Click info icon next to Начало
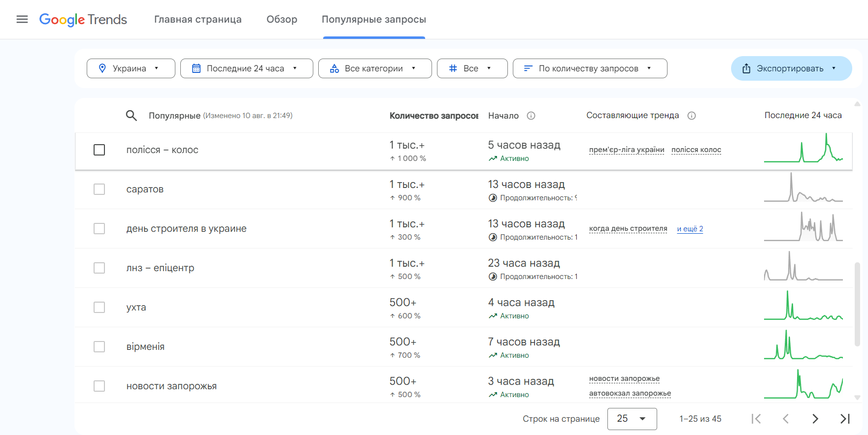The height and width of the screenshot is (435, 868). 531,116
